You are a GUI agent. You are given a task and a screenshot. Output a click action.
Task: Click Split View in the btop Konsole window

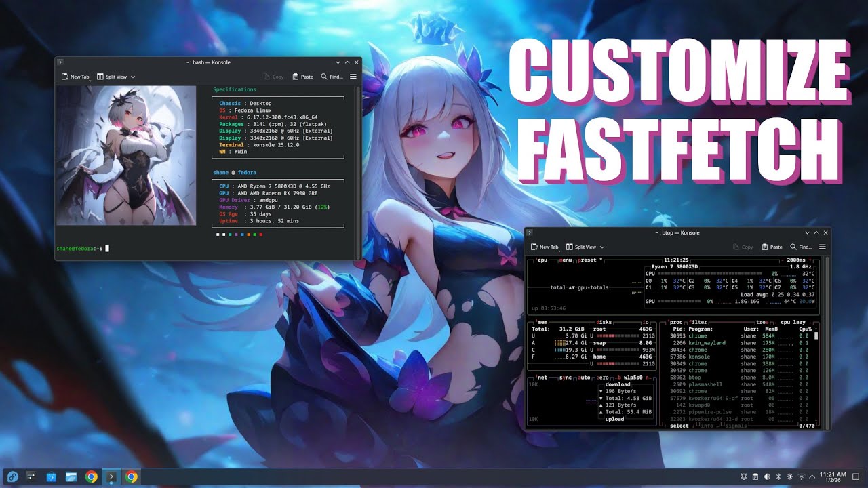(580, 247)
